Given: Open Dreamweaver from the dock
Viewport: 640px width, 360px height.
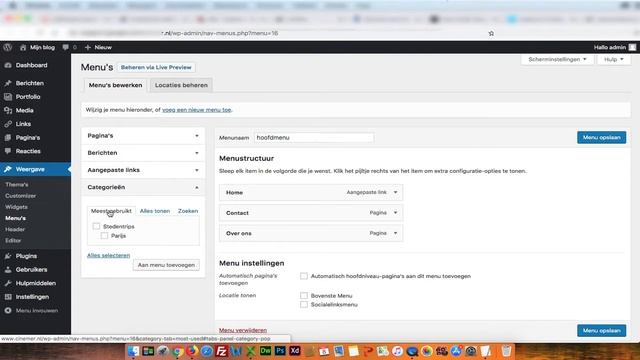Looking at the screenshot, I should (265, 351).
